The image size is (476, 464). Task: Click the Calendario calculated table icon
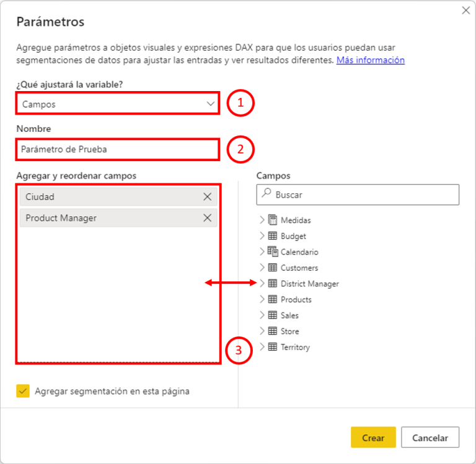[273, 252]
